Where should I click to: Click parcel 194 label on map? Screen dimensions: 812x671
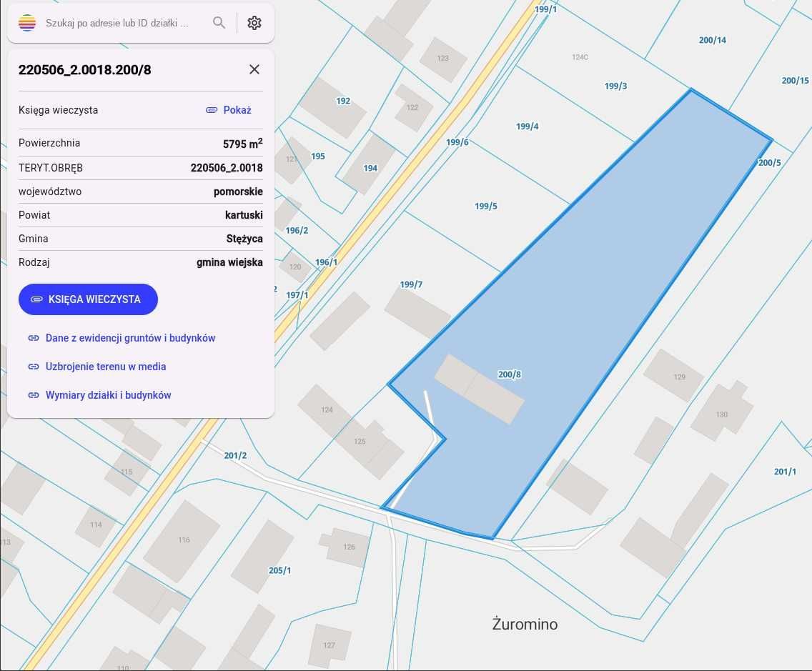(370, 168)
